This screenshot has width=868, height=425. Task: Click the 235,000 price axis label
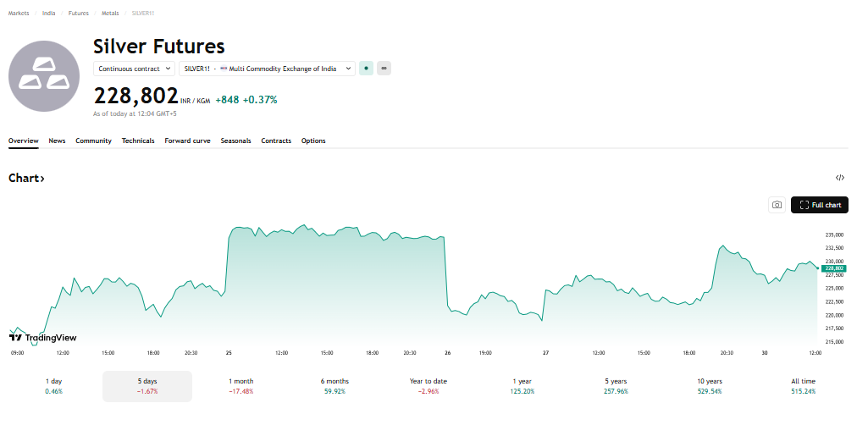point(834,235)
